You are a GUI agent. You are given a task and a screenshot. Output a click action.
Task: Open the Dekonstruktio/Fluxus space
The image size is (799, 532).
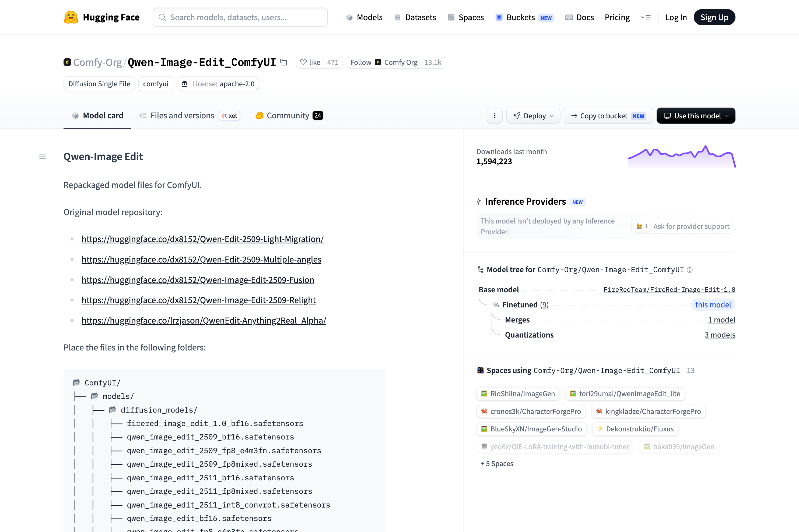click(635, 429)
